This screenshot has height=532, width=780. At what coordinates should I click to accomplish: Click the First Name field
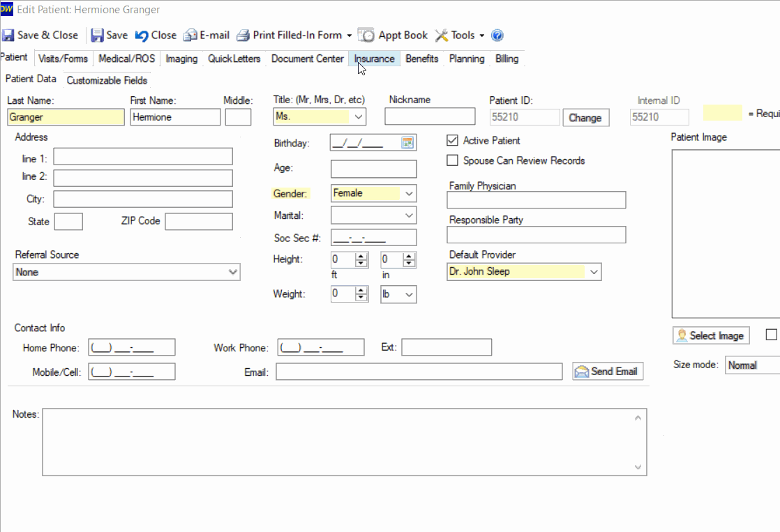[x=175, y=117]
